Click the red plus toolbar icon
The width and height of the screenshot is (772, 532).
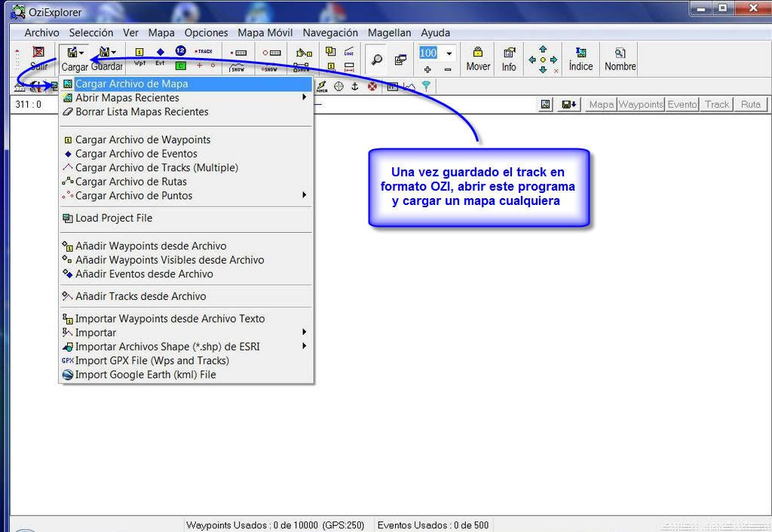(x=199, y=66)
